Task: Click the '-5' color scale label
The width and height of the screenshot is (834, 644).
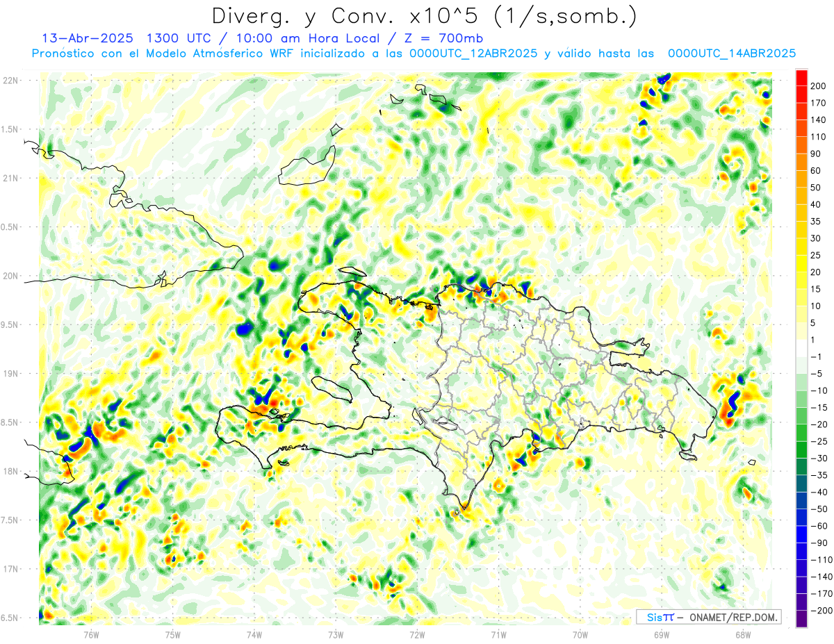Action: coord(817,374)
